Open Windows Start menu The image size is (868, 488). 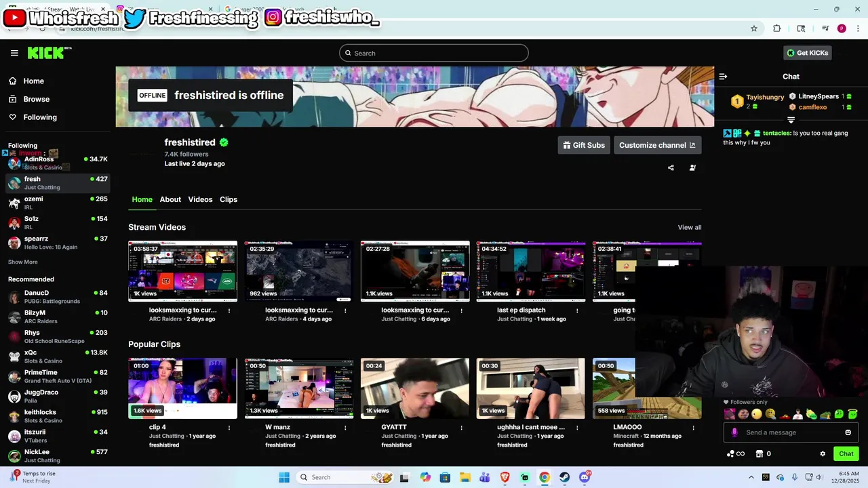284,477
